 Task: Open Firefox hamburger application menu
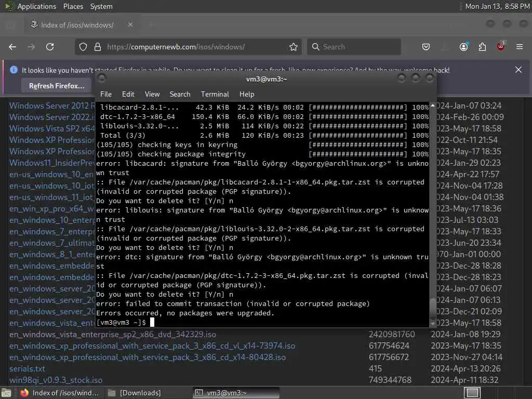point(520,47)
